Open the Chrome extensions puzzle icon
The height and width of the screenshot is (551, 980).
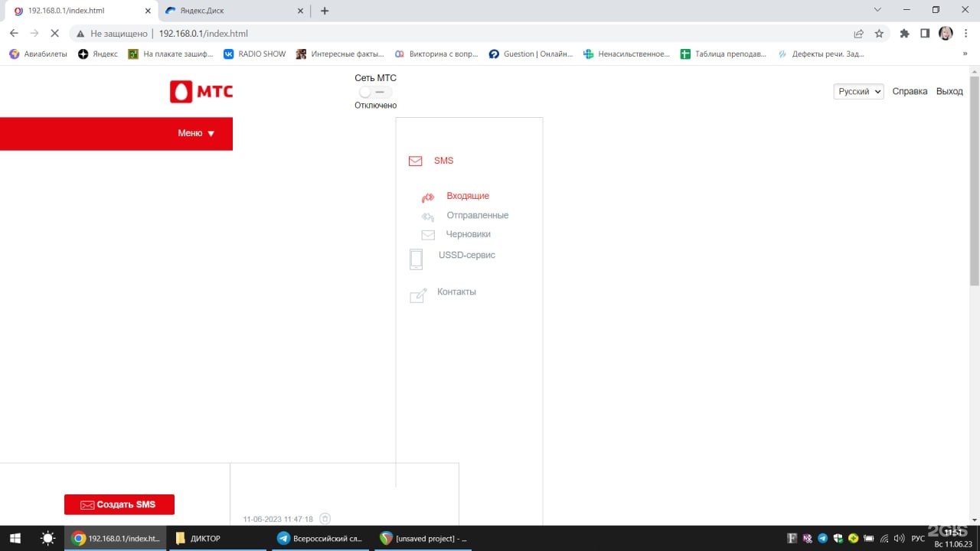(x=904, y=34)
